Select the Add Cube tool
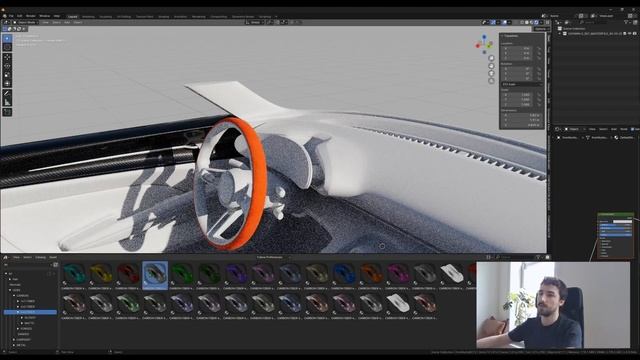Screen dimensions: 640x360 tap(7, 112)
